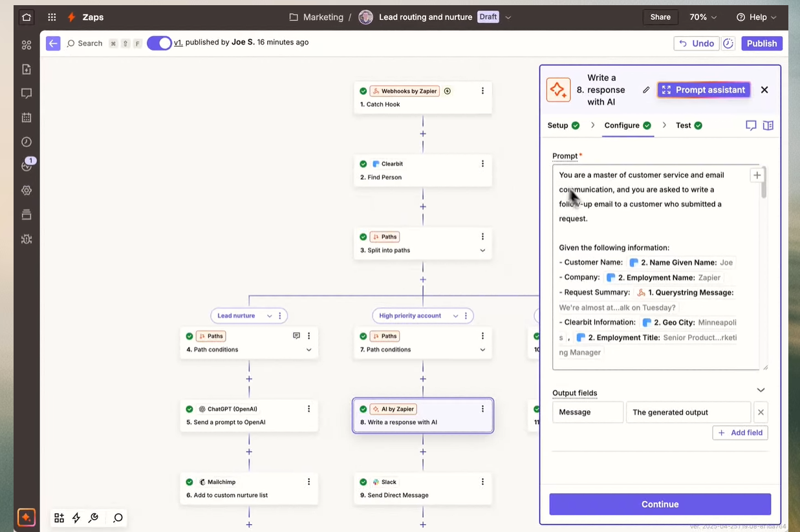Image resolution: width=800 pixels, height=532 pixels.
Task: Click the magnifier icon in bottom toolbar
Action: 118,518
